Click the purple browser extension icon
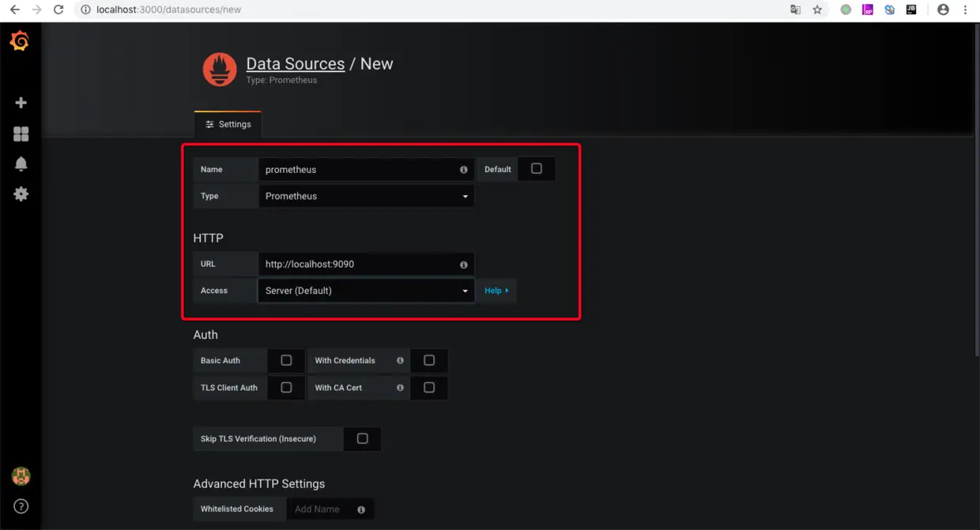Image resolution: width=980 pixels, height=530 pixels. (x=868, y=10)
